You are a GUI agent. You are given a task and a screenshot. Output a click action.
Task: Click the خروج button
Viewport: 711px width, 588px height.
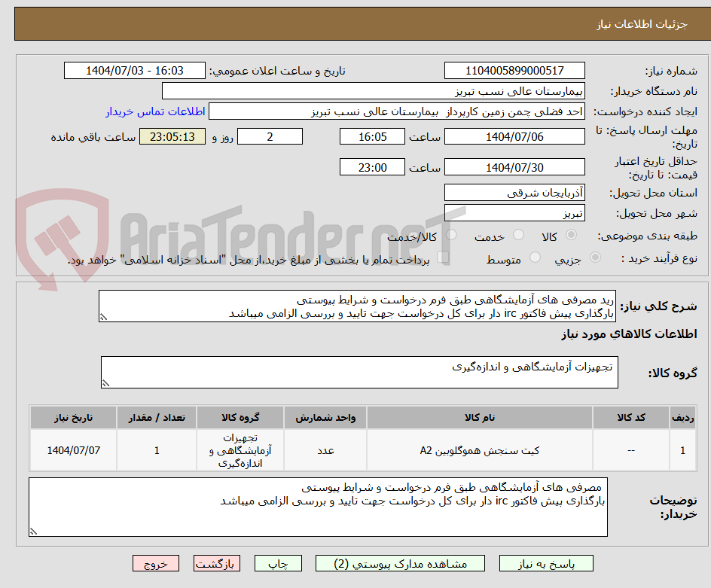[156, 563]
